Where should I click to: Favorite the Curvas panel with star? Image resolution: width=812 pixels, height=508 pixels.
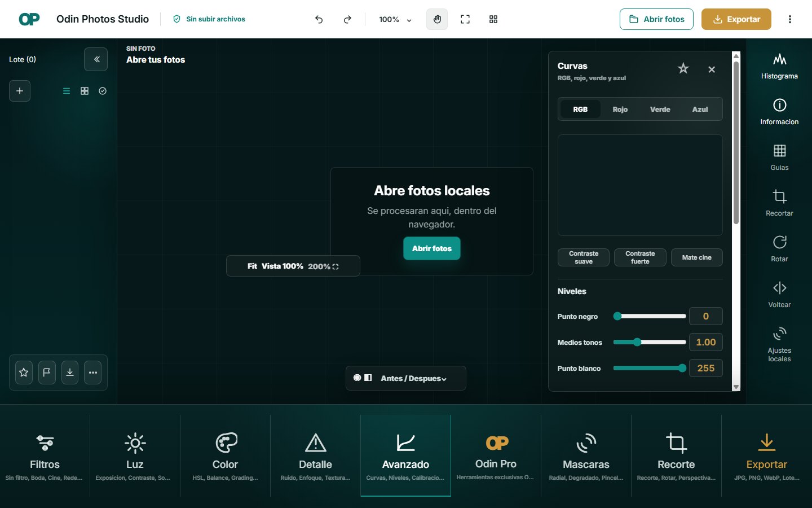click(683, 69)
